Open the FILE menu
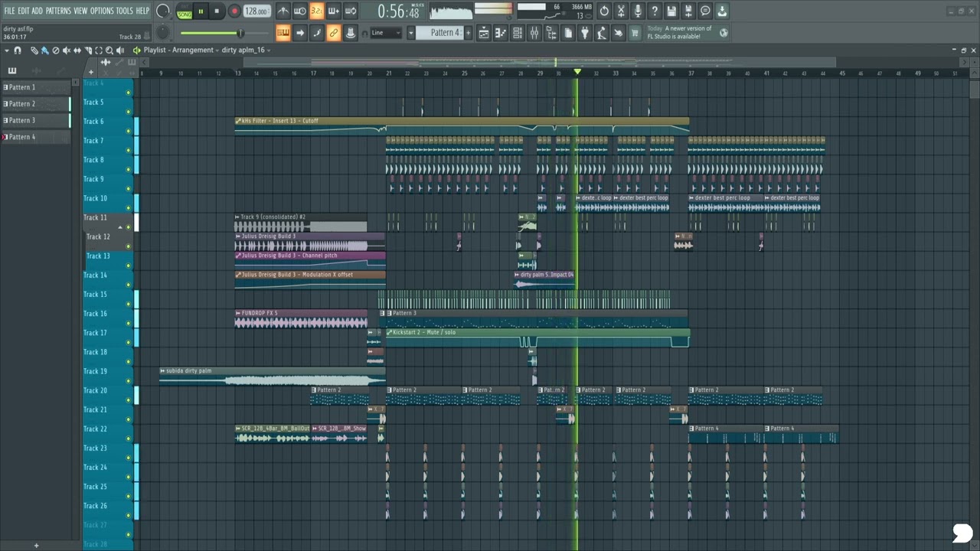 tap(9, 11)
